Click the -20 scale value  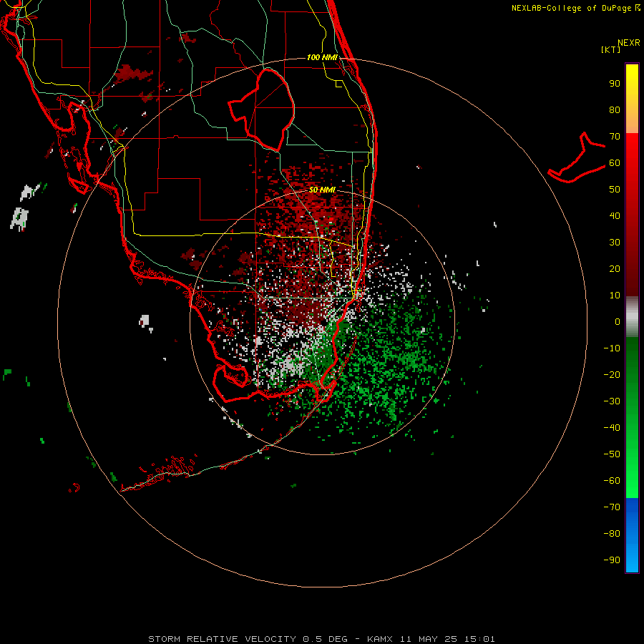pos(612,375)
